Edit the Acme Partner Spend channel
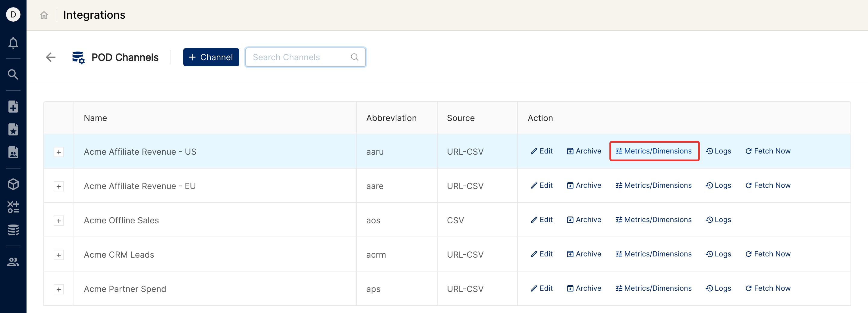The width and height of the screenshot is (868, 313). (542, 288)
